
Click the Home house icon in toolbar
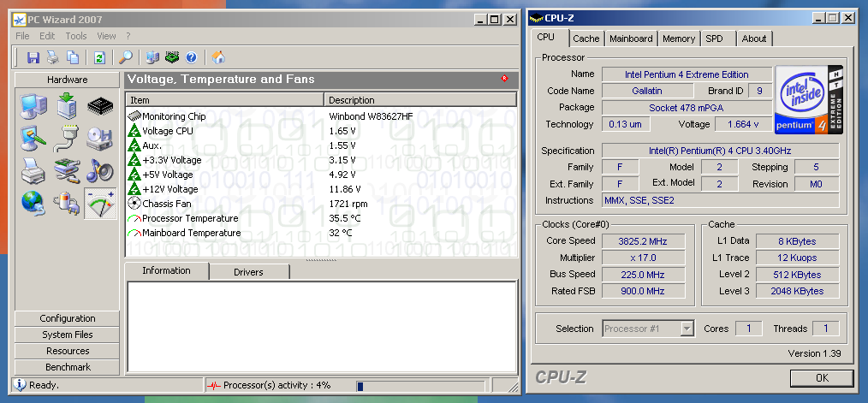click(218, 57)
